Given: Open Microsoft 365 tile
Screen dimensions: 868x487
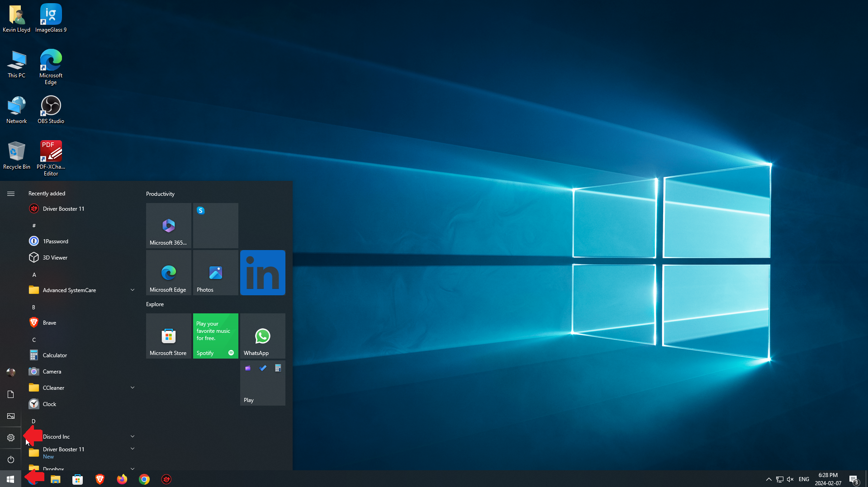Looking at the screenshot, I should tap(169, 226).
